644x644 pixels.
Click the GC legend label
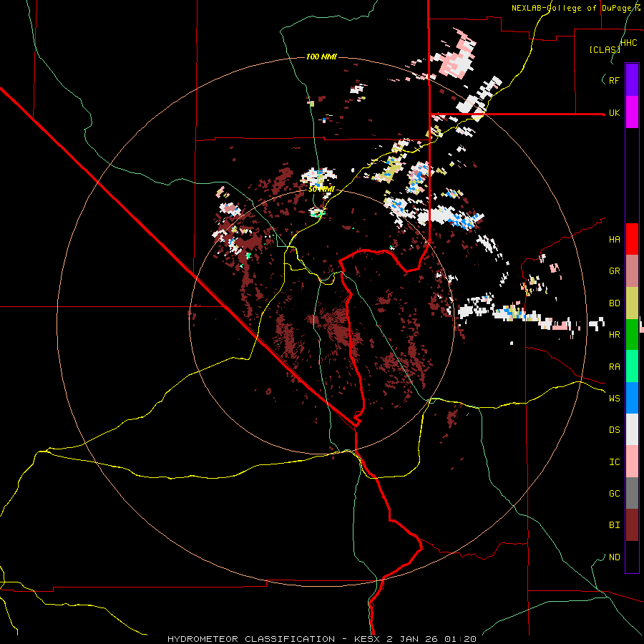[x=614, y=494]
